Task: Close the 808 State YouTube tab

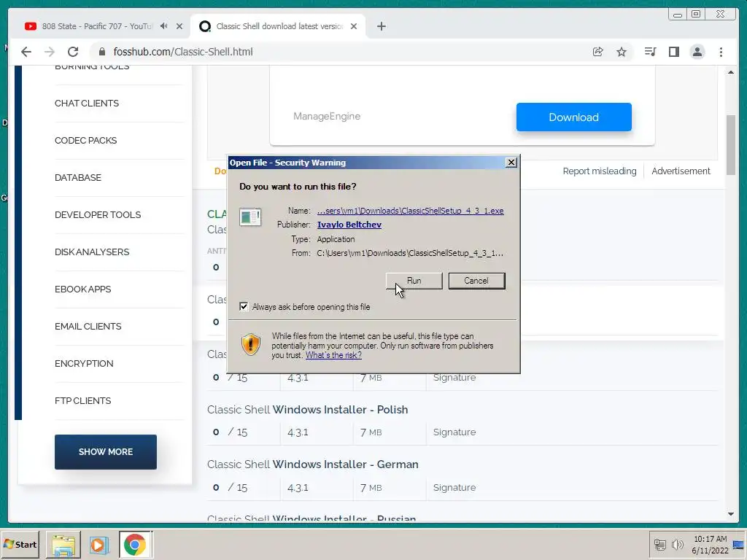Action: point(179,26)
